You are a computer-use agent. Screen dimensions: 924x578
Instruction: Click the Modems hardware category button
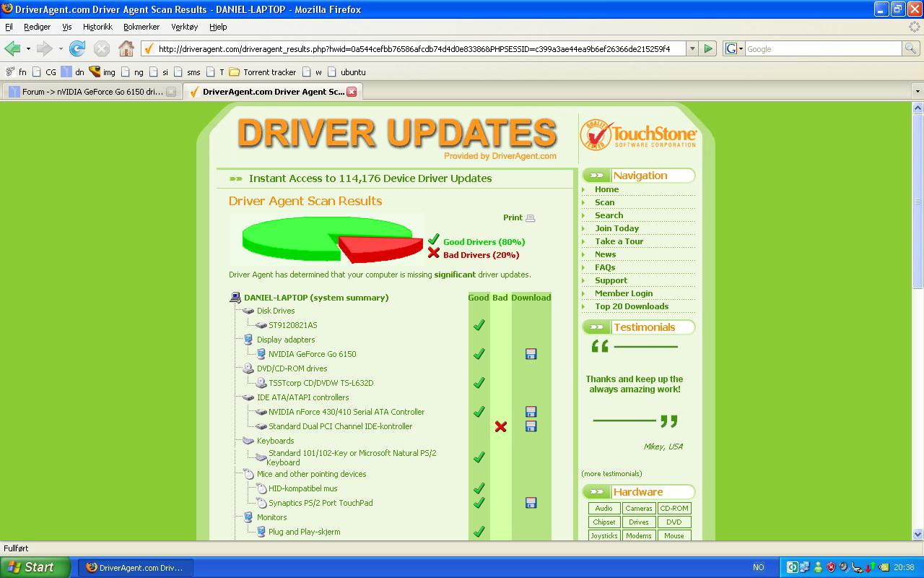(x=639, y=536)
